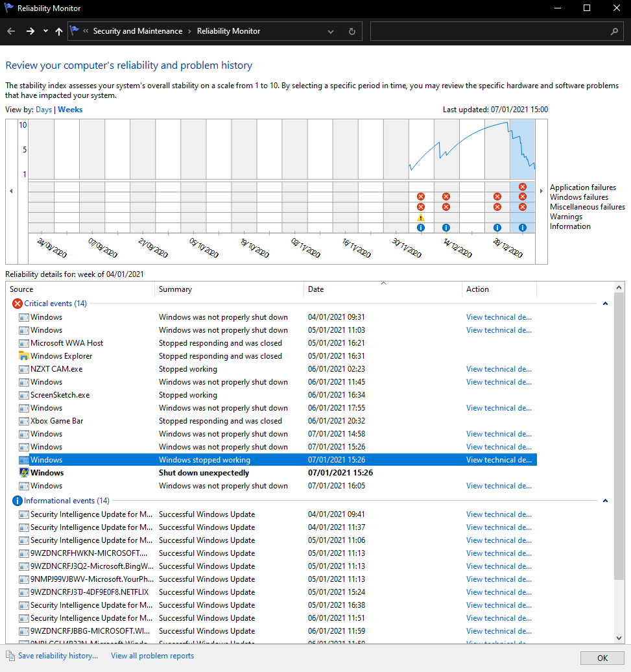631x672 pixels.
Task: Click the OK button
Action: click(602, 658)
